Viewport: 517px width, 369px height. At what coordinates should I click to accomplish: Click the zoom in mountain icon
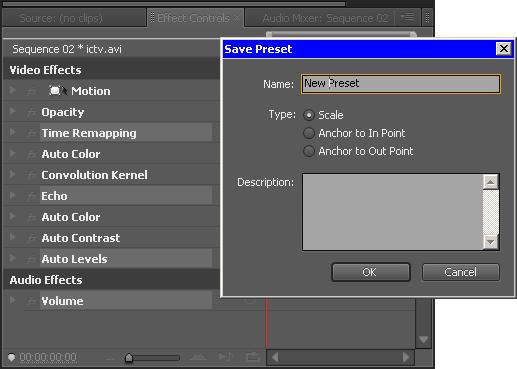pyautogui.click(x=198, y=357)
